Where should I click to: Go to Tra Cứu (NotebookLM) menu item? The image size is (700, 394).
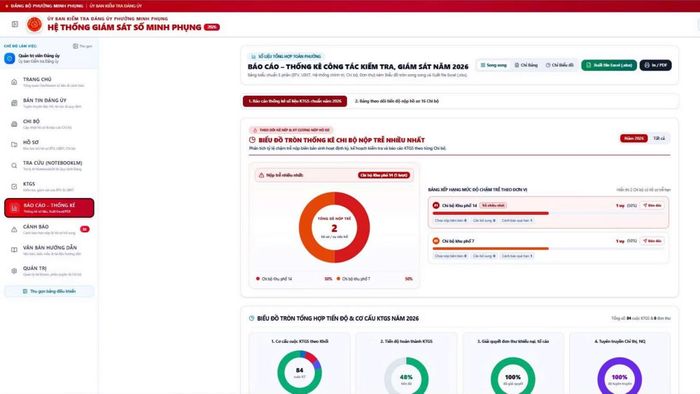(x=49, y=166)
